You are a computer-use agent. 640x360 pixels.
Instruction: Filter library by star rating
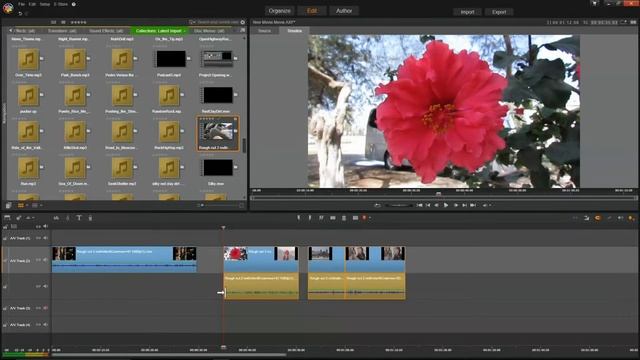(78, 22)
